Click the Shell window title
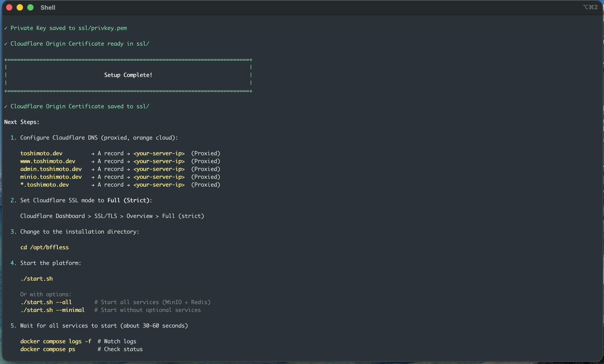604x364 pixels. 48,8
